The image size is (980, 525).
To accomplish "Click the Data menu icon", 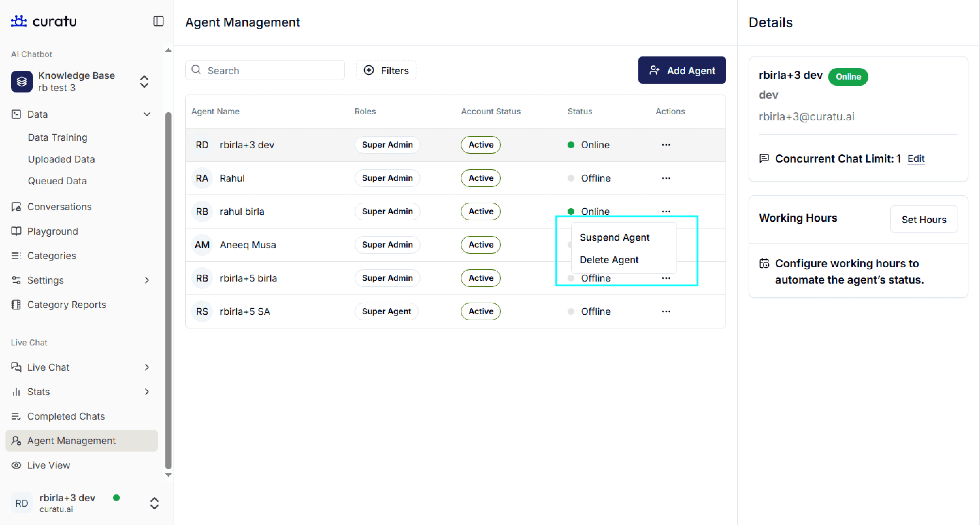I will pos(16,114).
